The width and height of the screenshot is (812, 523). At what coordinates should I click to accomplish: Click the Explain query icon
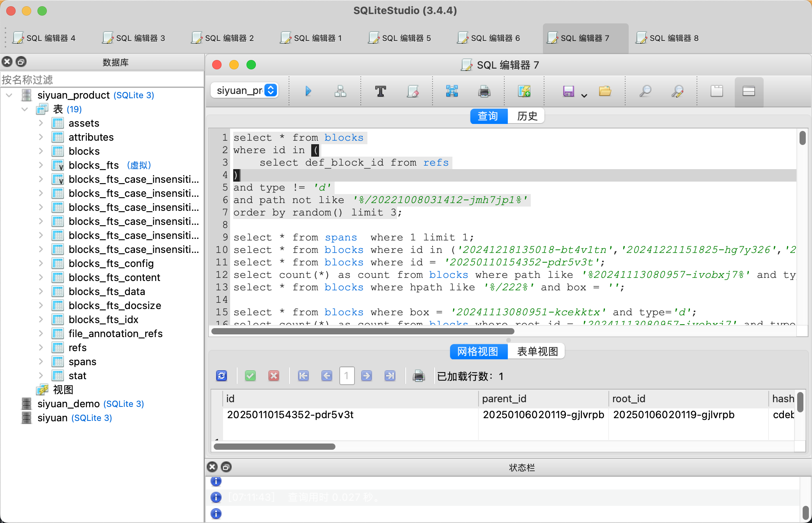point(340,91)
